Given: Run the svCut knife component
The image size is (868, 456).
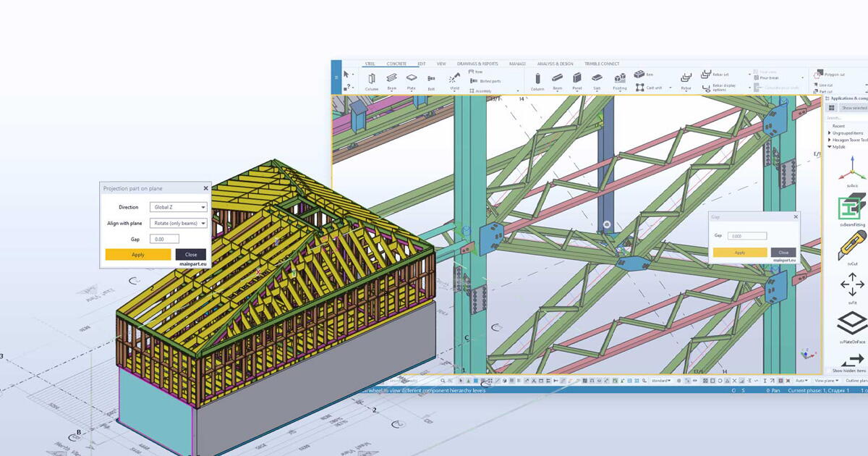Looking at the screenshot, I should [851, 247].
